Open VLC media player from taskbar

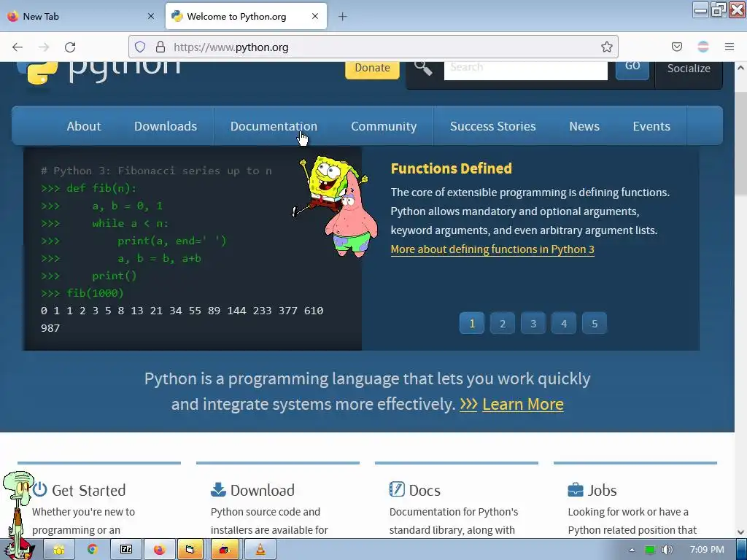coord(260,550)
